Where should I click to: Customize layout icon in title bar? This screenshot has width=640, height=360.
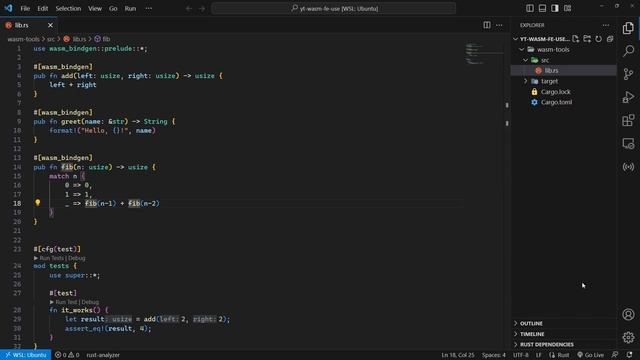[x=567, y=8]
